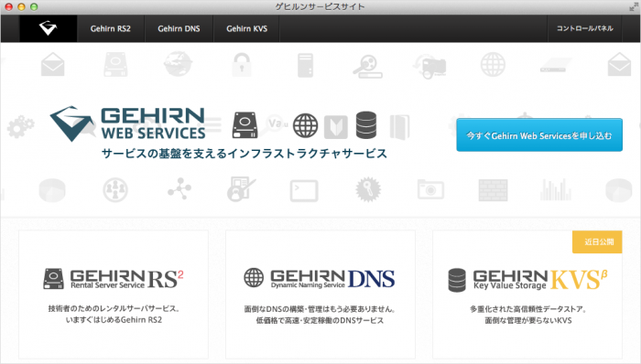
Task: Click the database icon on the KVS card
Action: click(x=457, y=280)
